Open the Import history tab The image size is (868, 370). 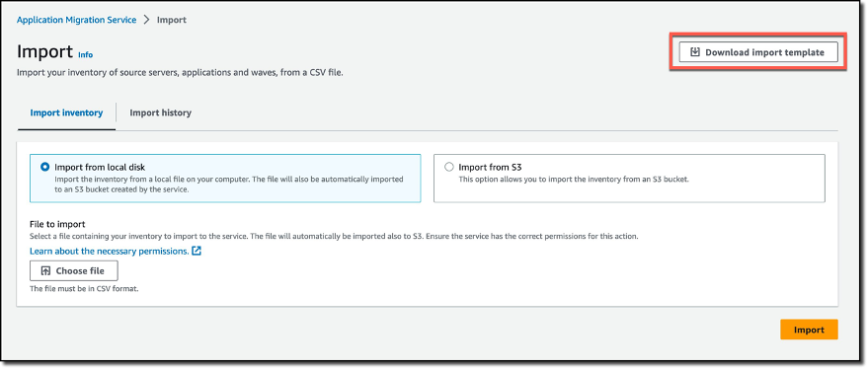click(x=161, y=112)
